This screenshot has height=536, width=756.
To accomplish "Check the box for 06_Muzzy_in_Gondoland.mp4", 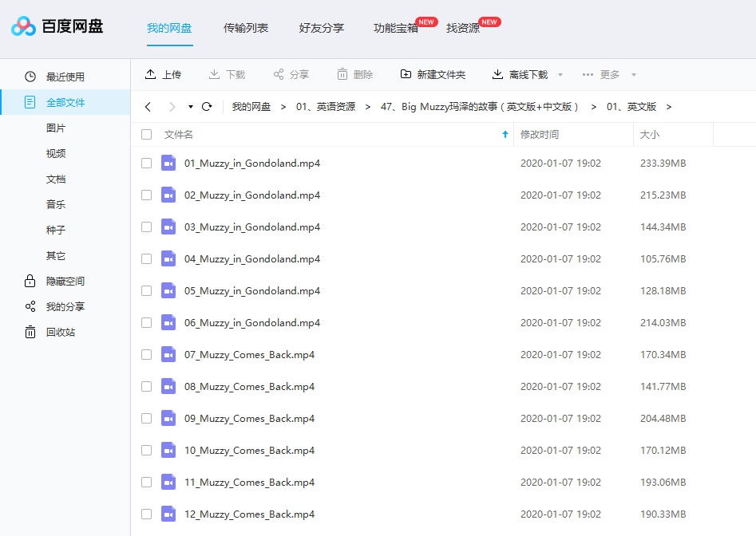I will click(147, 323).
